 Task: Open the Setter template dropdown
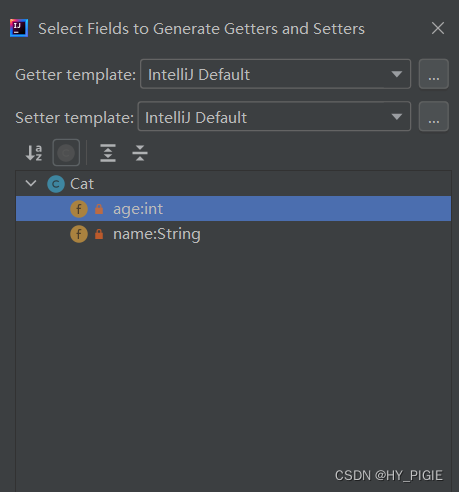coord(274,116)
